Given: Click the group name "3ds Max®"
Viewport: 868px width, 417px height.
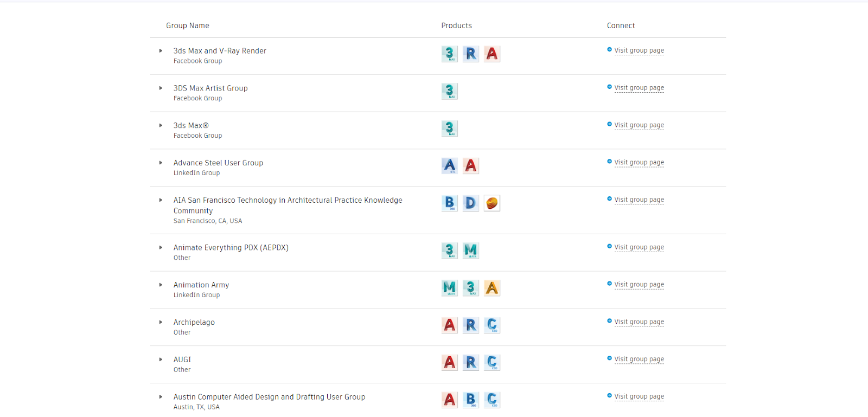Looking at the screenshot, I should (191, 125).
